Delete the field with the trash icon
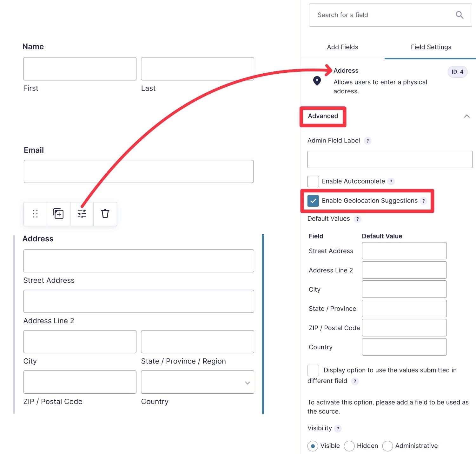This screenshot has height=454, width=476. (x=105, y=214)
